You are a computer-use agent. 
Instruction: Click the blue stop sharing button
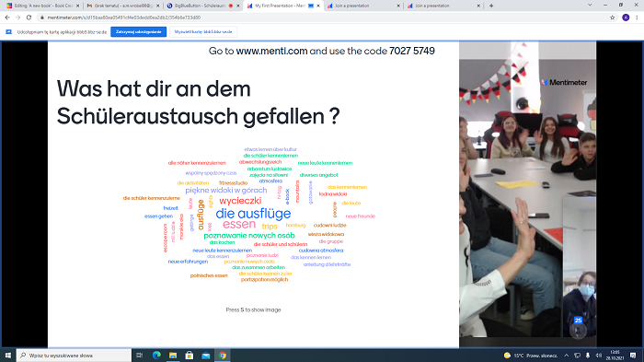[x=138, y=32]
